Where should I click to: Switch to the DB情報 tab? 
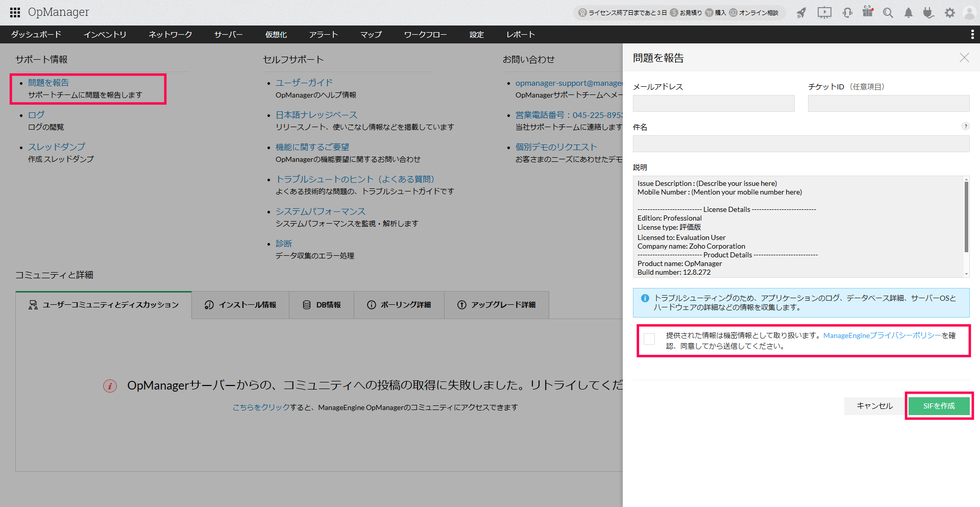pos(321,305)
